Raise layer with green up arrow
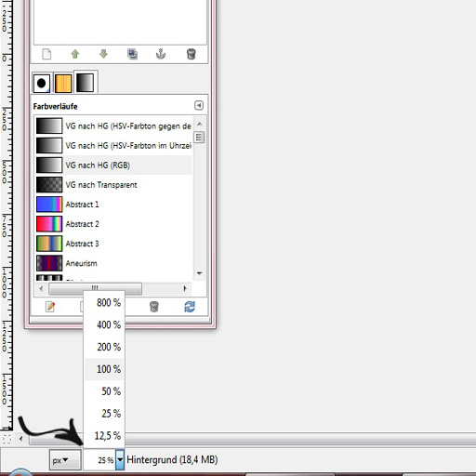The height and width of the screenshot is (476, 476). 75,54
